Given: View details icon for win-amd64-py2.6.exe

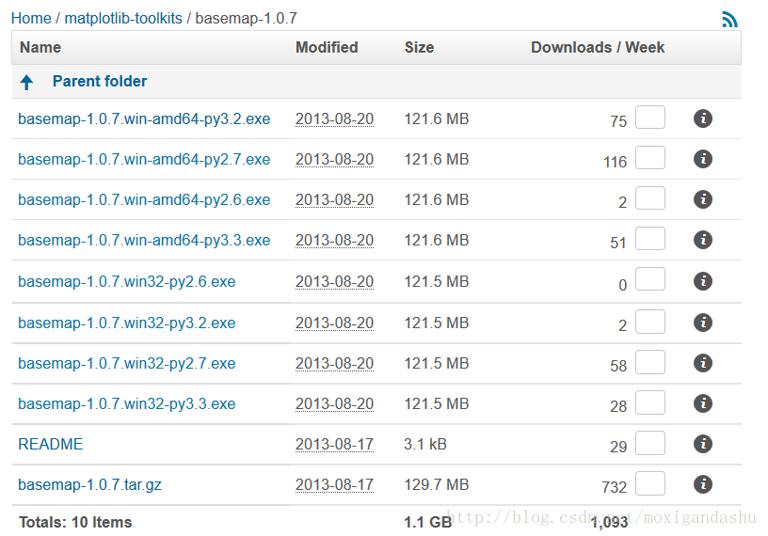Looking at the screenshot, I should pos(703,199).
